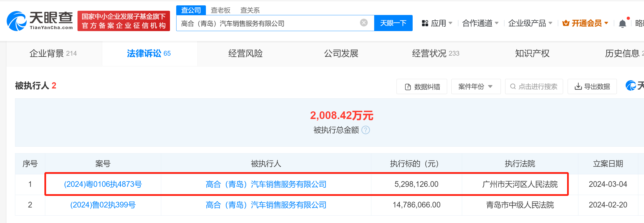The width and height of the screenshot is (644, 223).
Task: Click the company name search input field
Action: (269, 23)
